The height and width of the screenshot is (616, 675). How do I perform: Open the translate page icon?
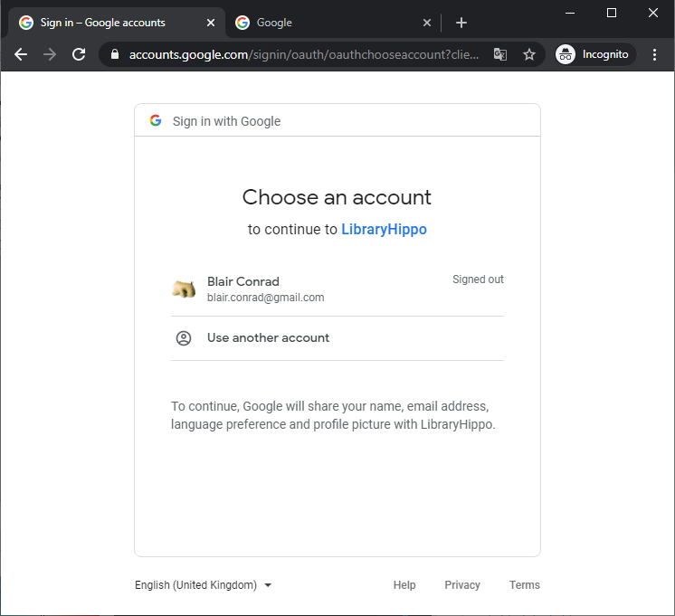click(x=499, y=54)
